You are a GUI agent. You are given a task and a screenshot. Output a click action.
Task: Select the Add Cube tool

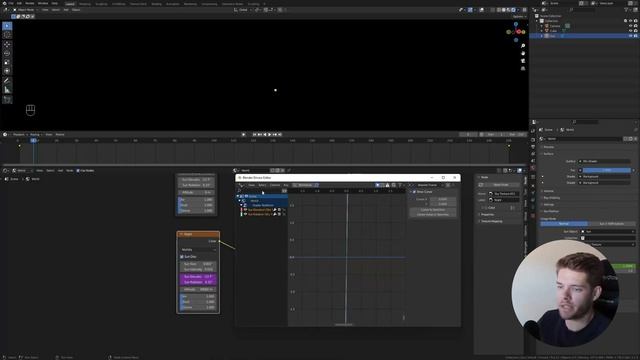[7, 99]
